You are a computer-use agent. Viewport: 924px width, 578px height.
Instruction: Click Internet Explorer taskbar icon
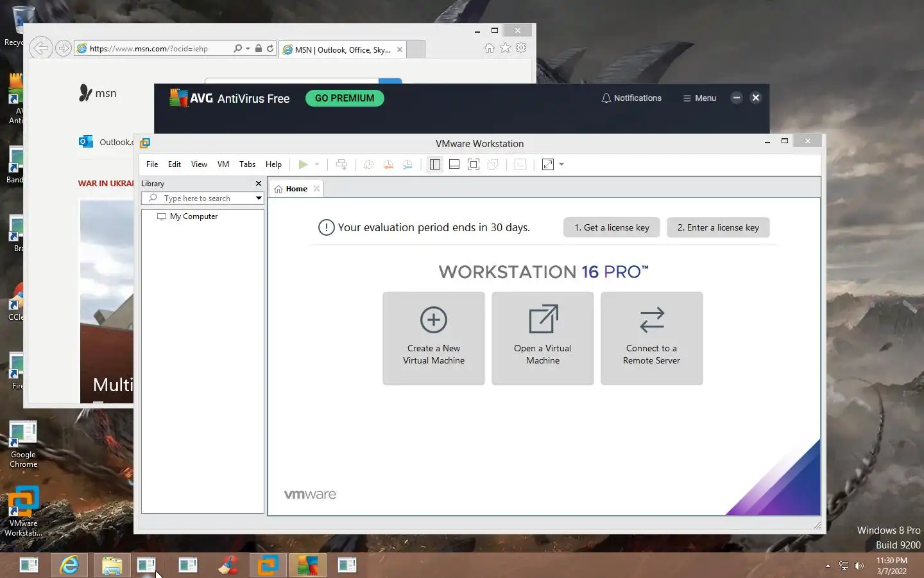[69, 565]
